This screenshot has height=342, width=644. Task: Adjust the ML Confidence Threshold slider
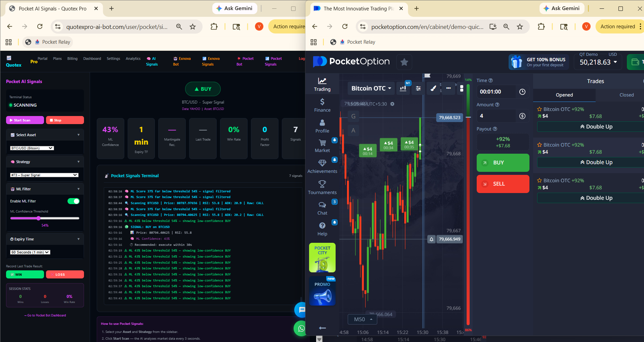pyautogui.click(x=45, y=218)
